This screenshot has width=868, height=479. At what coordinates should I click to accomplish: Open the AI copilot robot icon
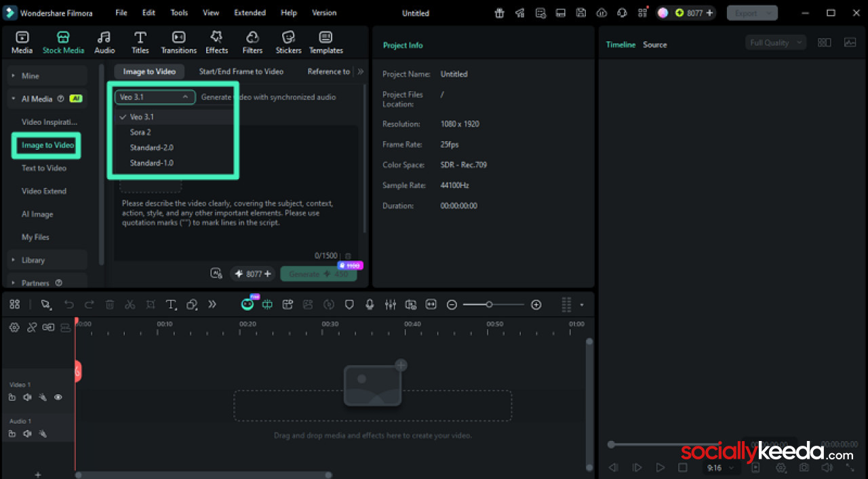(248, 305)
